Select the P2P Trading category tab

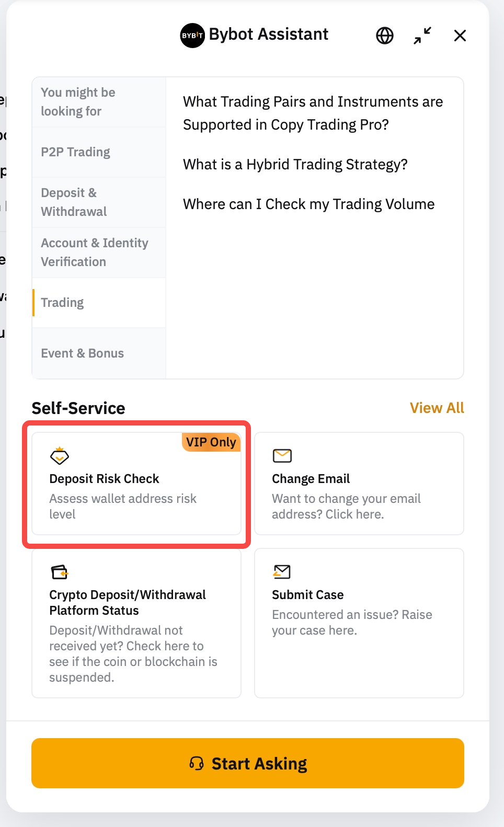[x=76, y=152]
